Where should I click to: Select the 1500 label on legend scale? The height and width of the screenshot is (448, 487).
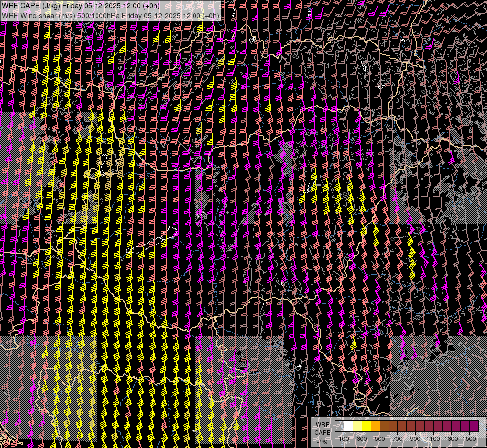coord(469,439)
